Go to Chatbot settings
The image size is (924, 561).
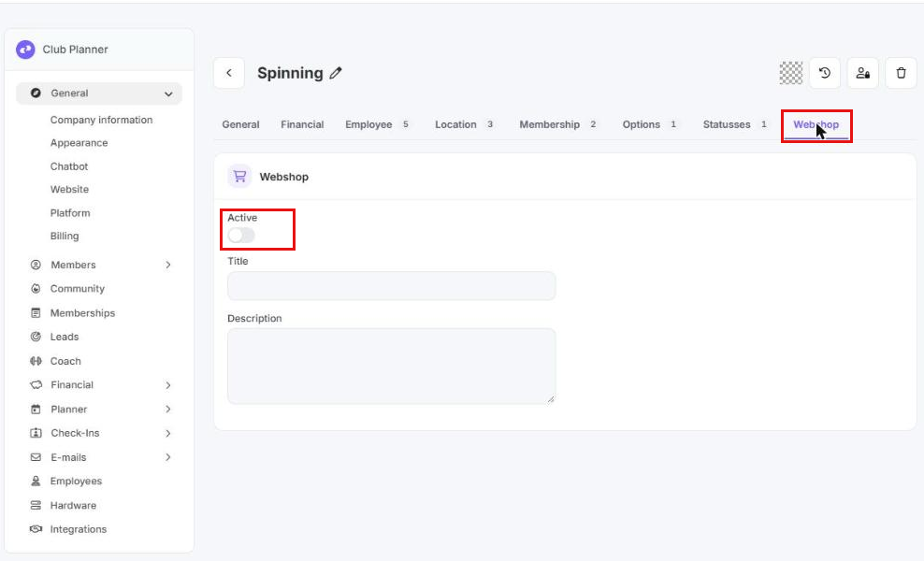(x=69, y=166)
